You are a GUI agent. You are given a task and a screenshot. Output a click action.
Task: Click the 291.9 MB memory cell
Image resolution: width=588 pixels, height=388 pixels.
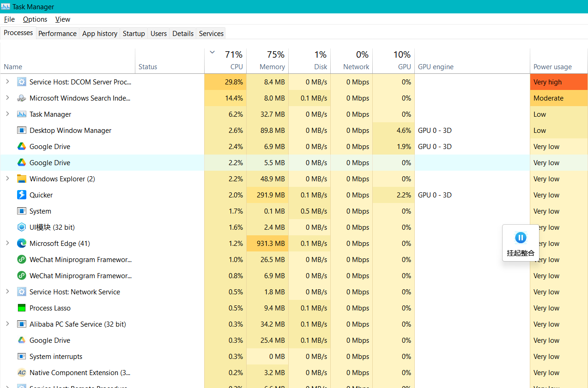coord(267,195)
